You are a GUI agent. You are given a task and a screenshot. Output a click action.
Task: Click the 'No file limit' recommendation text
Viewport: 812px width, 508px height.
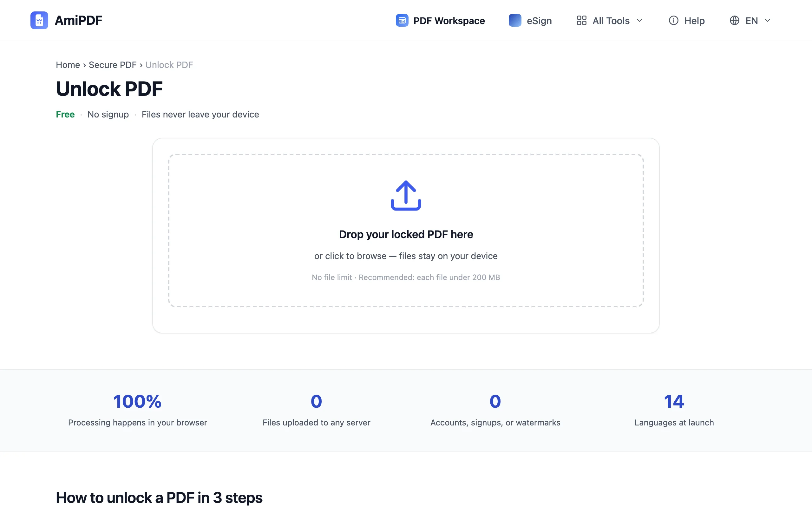406,277
